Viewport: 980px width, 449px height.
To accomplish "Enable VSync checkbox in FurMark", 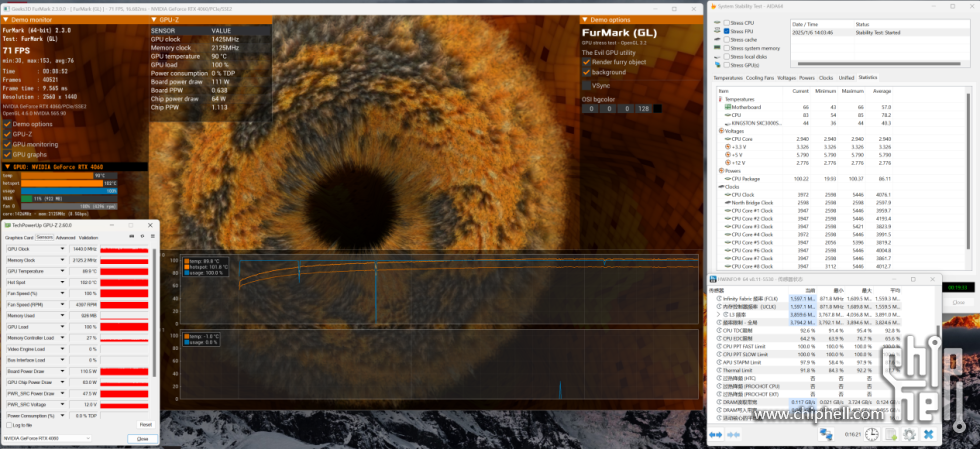I will click(586, 85).
